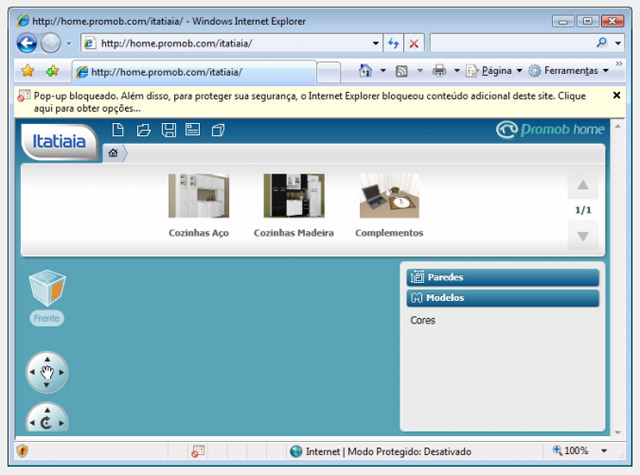640x475 pixels.
Task: Open the Cozinhas Aço category thumbnail
Action: coord(199,196)
